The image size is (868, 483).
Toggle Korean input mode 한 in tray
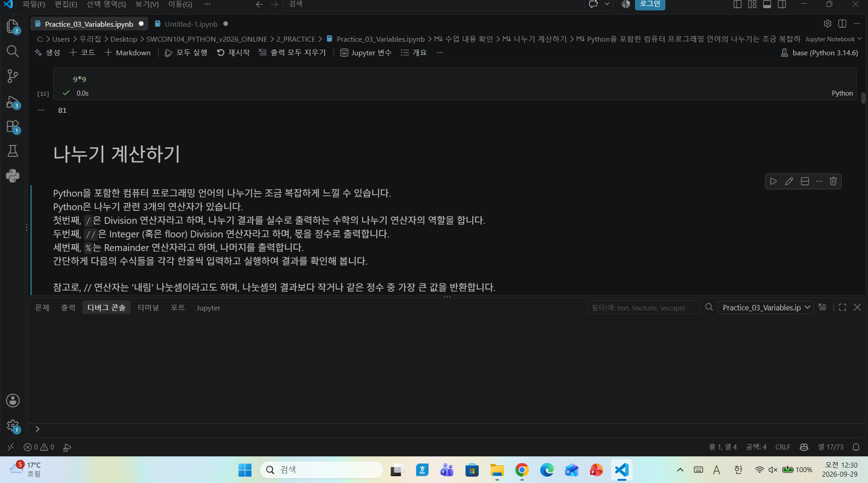[x=738, y=470]
